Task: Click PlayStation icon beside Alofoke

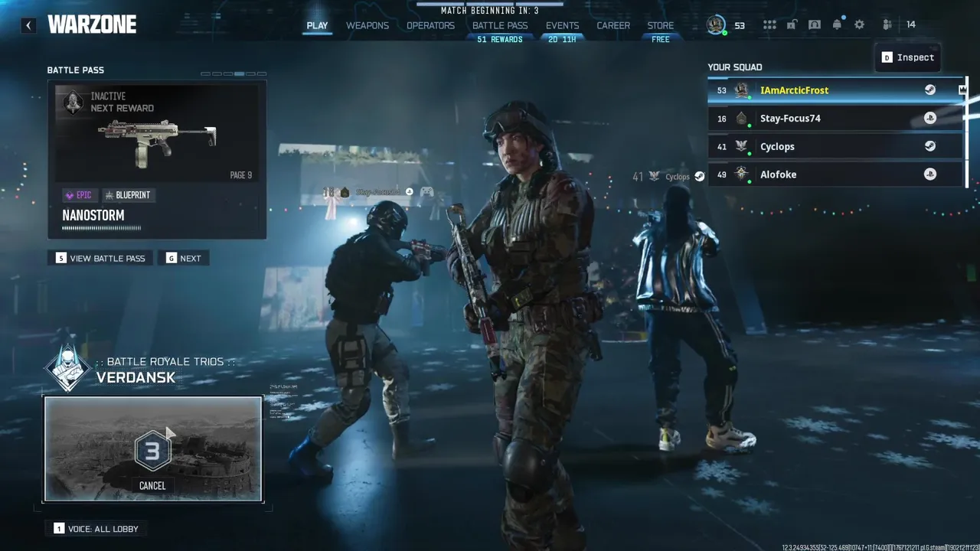Action: pyautogui.click(x=929, y=174)
